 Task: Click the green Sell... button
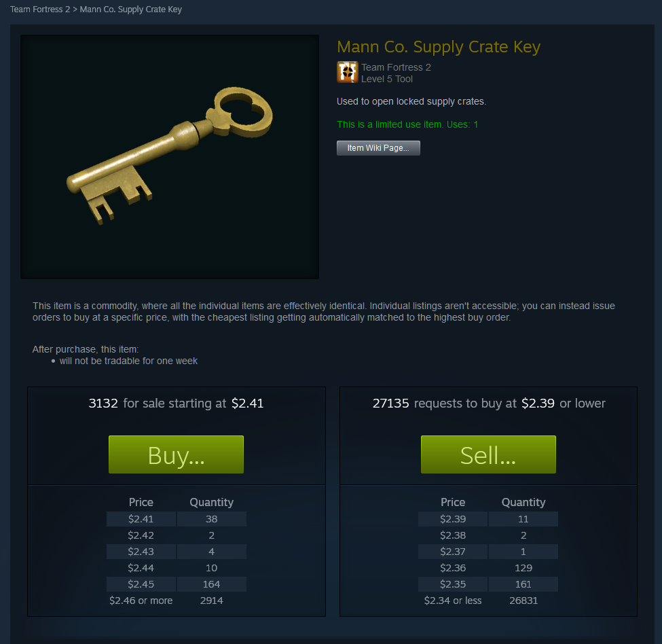[x=488, y=454]
